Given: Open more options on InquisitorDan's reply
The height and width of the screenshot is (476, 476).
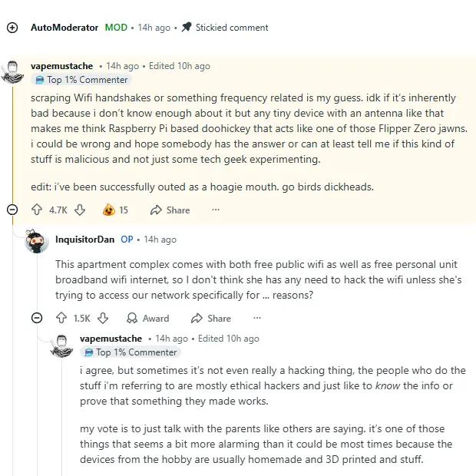Looking at the screenshot, I should tap(256, 318).
